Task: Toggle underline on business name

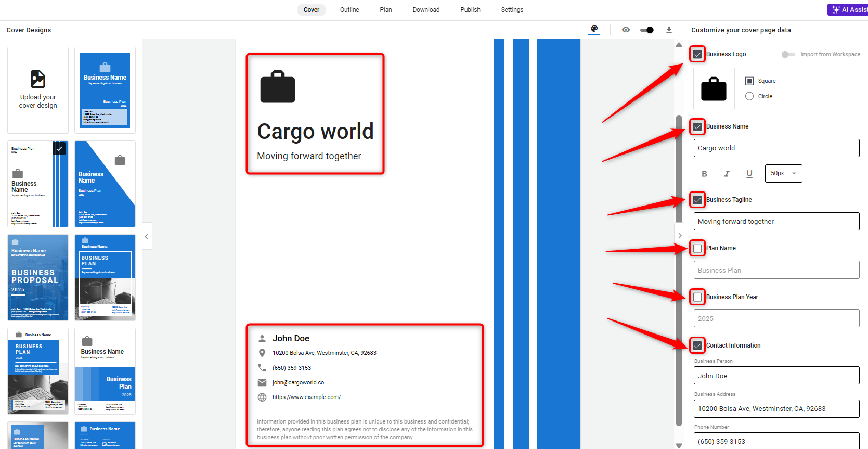Action: tap(749, 174)
